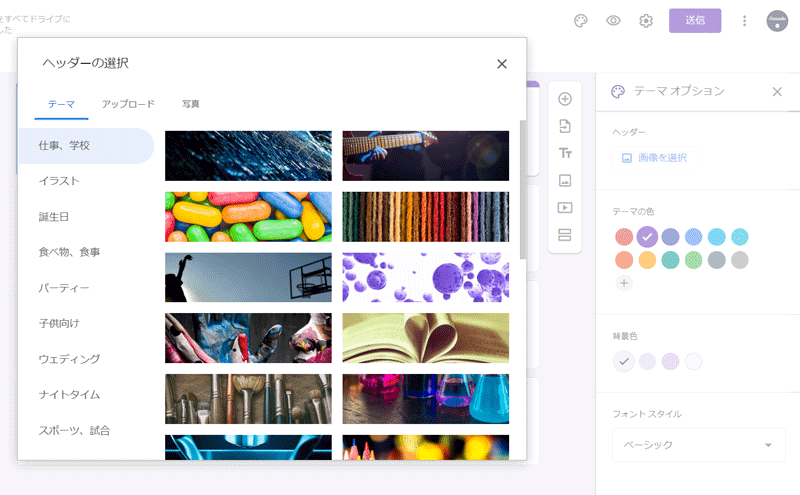Click the preview eye icon

tap(613, 21)
